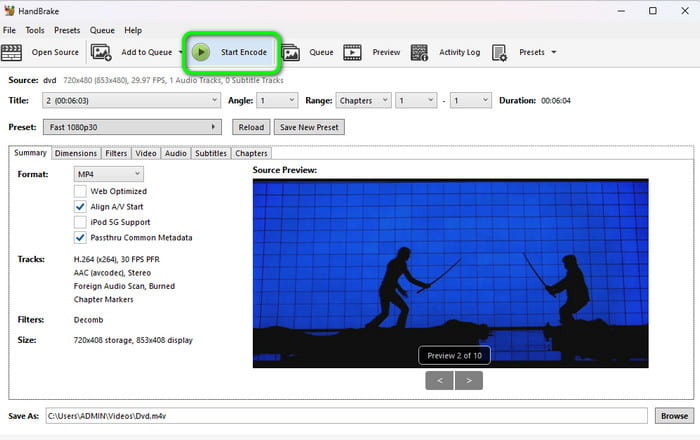Open the Title dropdown showing 2 (00:06:03)
The height and width of the screenshot is (440, 700).
(x=132, y=100)
